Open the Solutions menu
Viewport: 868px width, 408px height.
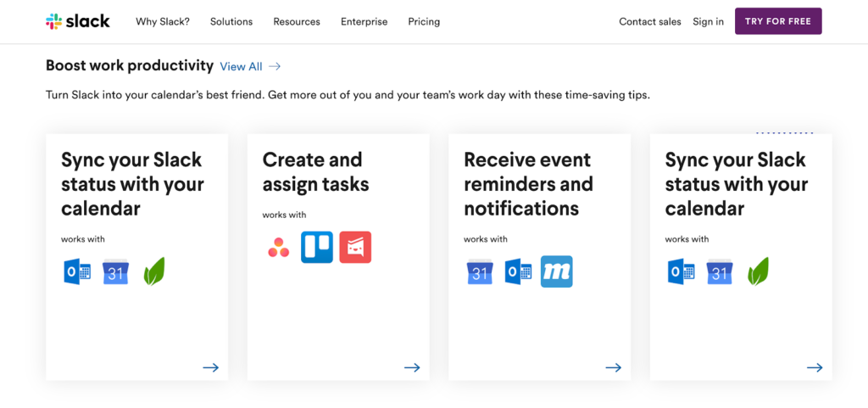[x=231, y=21]
